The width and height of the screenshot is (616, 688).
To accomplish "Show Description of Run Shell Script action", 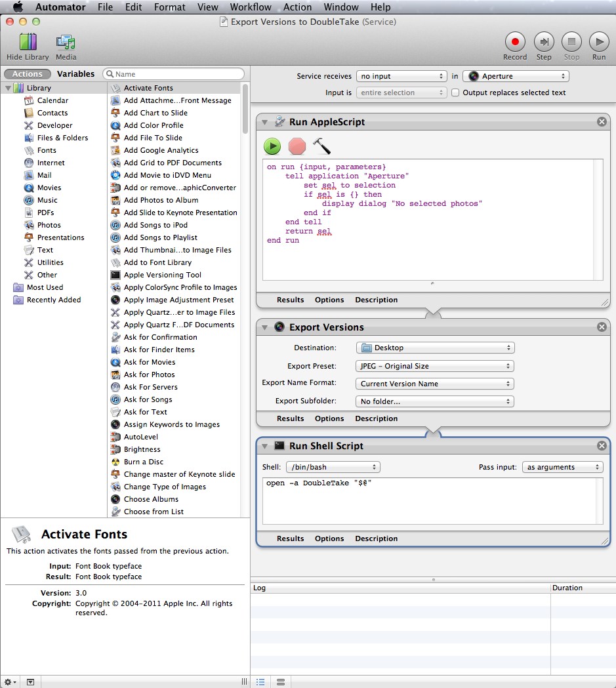I will 376,538.
